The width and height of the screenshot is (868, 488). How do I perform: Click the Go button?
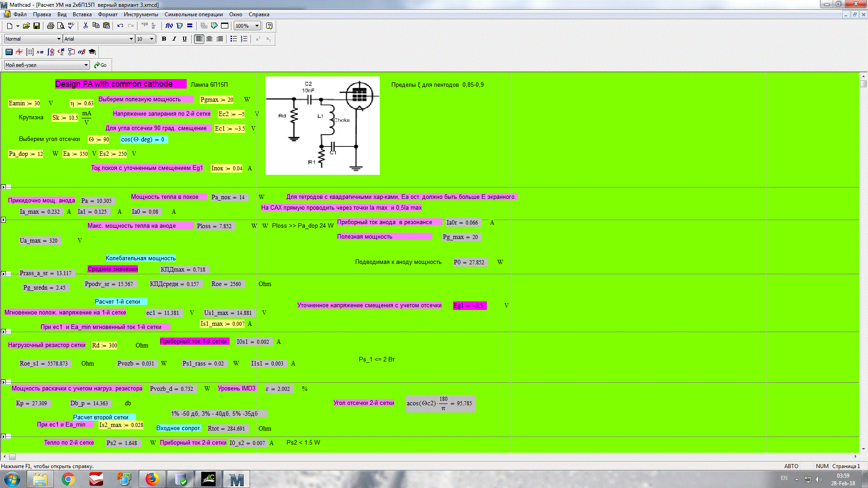coord(100,65)
